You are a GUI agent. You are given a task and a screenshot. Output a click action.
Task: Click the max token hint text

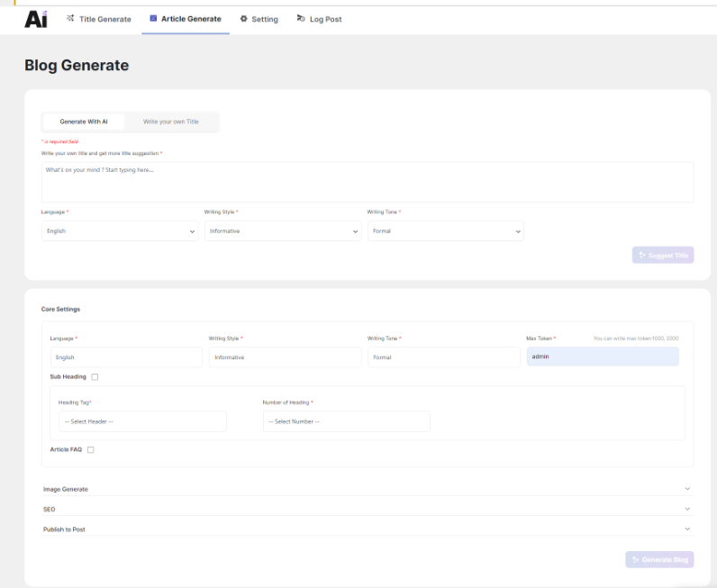636,339
